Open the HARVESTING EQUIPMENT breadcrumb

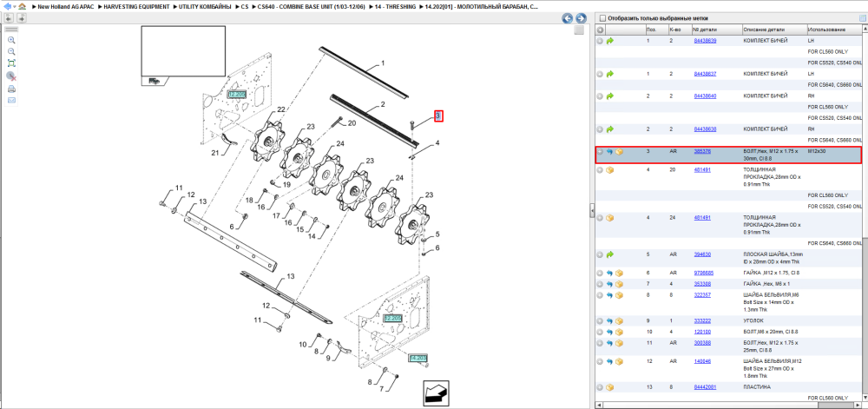[136, 7]
